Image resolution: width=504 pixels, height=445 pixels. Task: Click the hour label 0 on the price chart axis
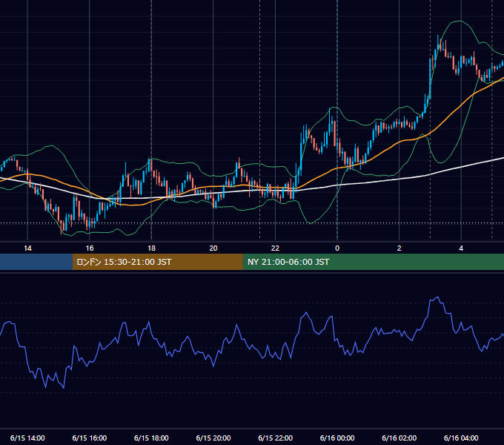click(337, 248)
